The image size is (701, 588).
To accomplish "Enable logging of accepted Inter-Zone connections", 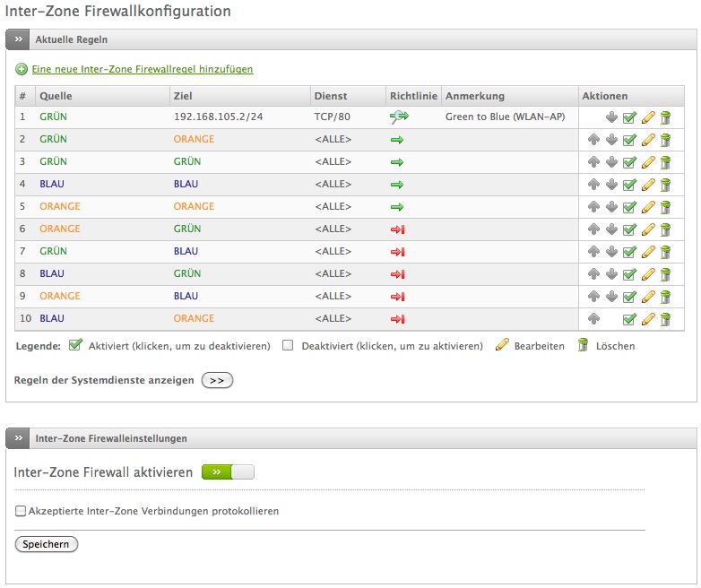I will click(21, 512).
